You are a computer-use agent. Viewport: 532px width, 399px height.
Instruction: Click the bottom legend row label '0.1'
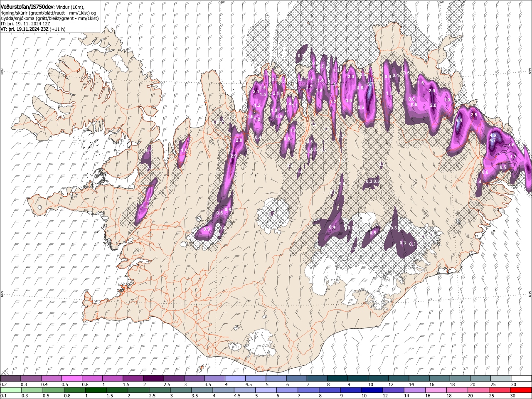3,396
